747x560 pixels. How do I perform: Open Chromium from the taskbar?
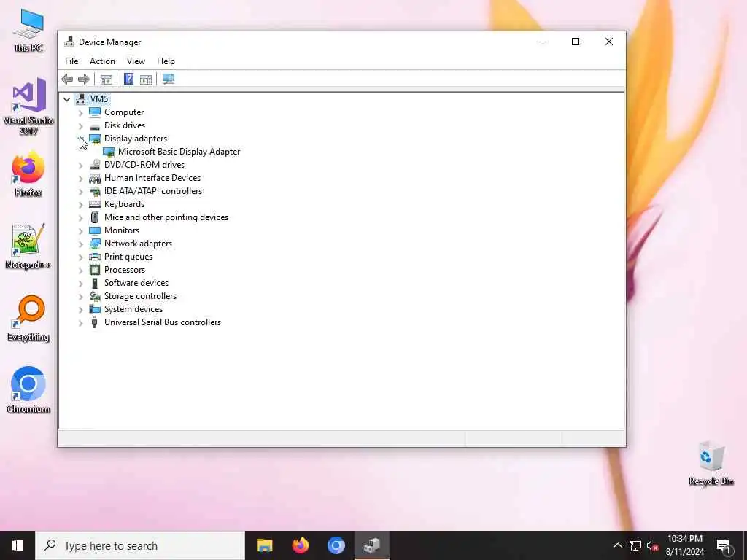pyautogui.click(x=336, y=545)
